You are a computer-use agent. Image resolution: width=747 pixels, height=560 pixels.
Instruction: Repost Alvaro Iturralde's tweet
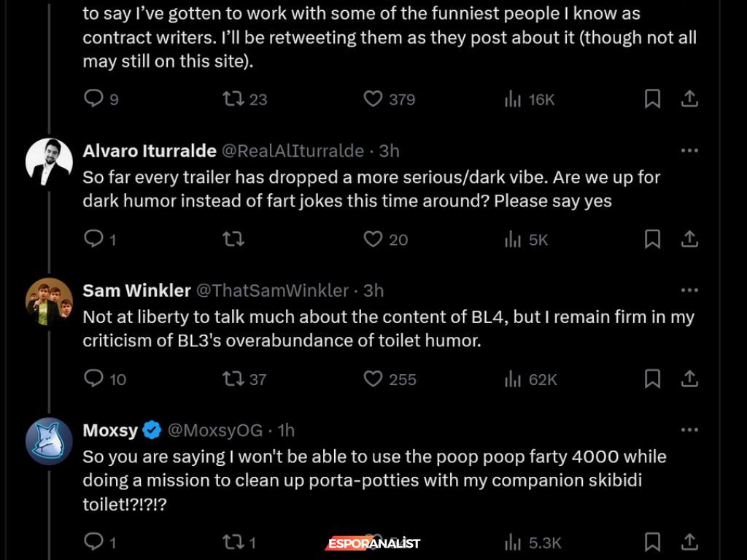coord(233,239)
